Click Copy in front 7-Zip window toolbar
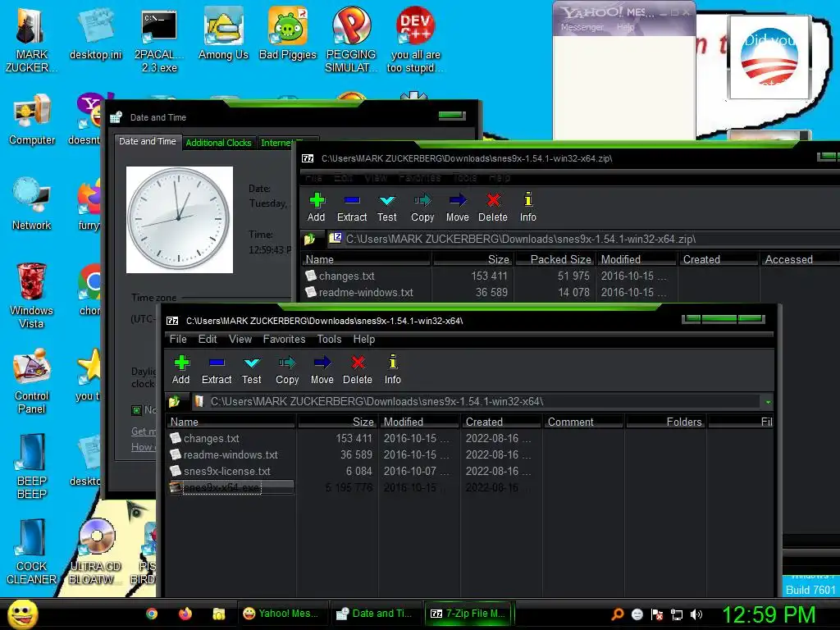This screenshot has height=630, width=840. 287,370
